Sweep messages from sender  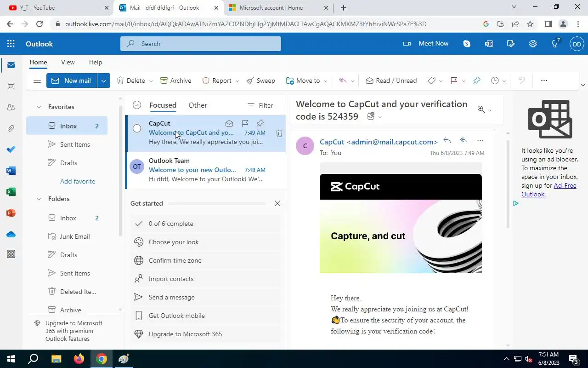260,80
